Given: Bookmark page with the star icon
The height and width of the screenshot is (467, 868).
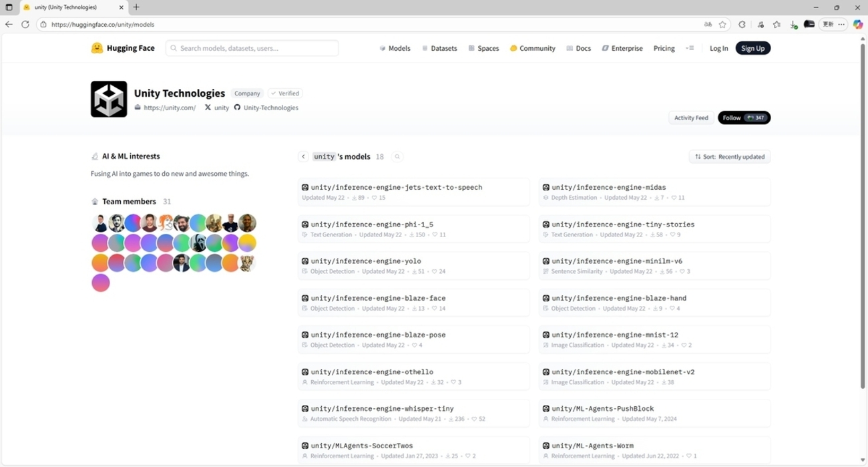Looking at the screenshot, I should (x=722, y=24).
